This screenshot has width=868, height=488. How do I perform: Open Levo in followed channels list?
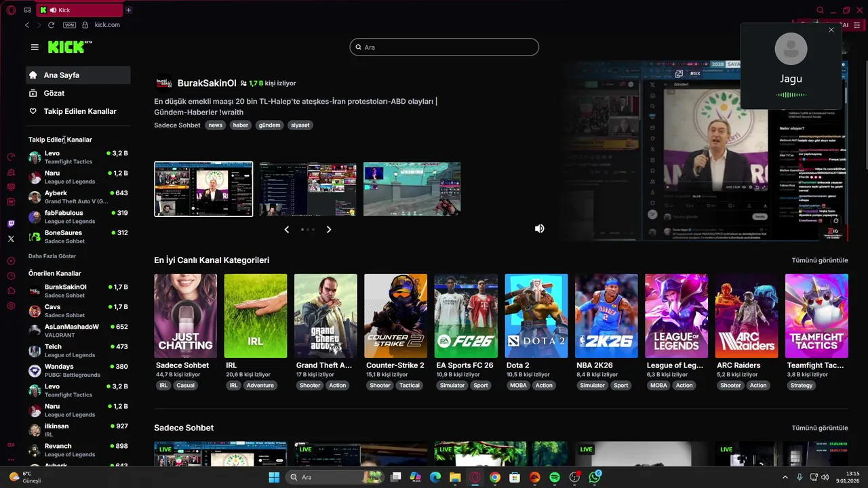click(78, 157)
